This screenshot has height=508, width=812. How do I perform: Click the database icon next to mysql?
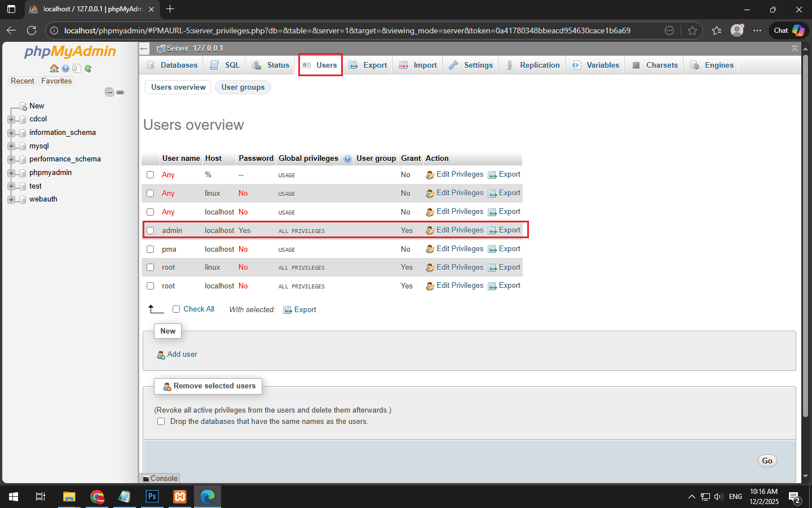[23, 146]
